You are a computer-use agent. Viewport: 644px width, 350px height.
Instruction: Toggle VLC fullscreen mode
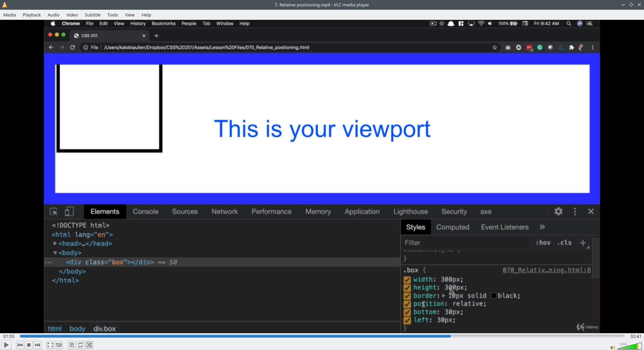pyautogui.click(x=50, y=345)
